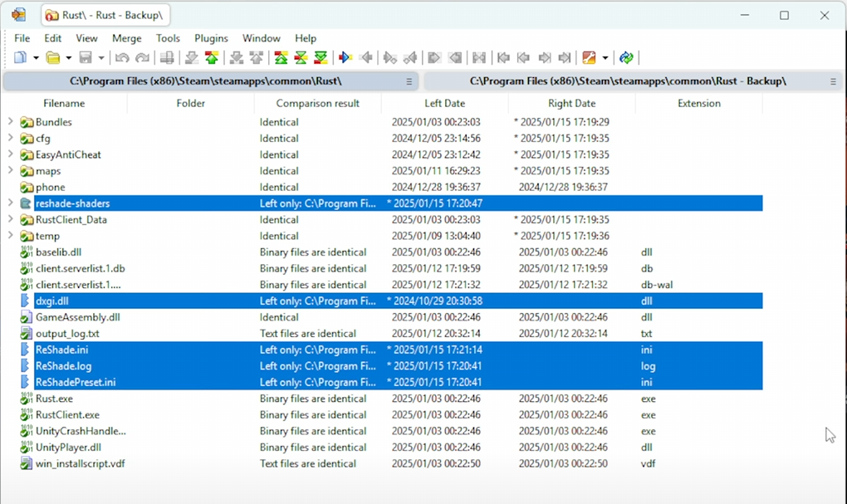Click the Move to First File icon
847x504 pixels.
tap(503, 57)
